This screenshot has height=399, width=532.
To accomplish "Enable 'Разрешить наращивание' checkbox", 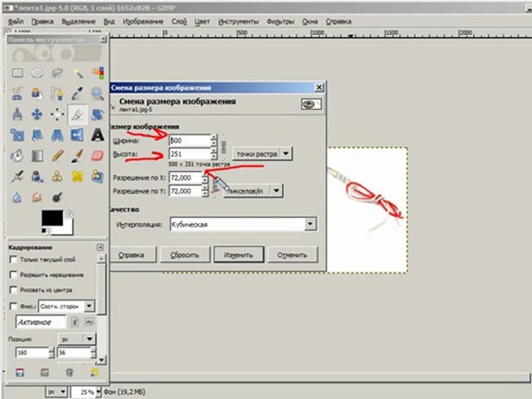I will (x=13, y=275).
